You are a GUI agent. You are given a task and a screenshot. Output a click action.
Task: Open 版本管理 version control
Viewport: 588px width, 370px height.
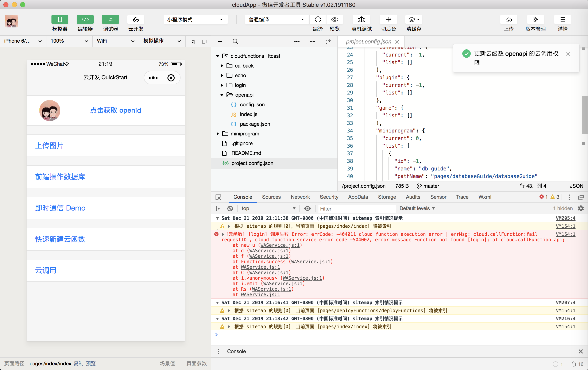535,20
